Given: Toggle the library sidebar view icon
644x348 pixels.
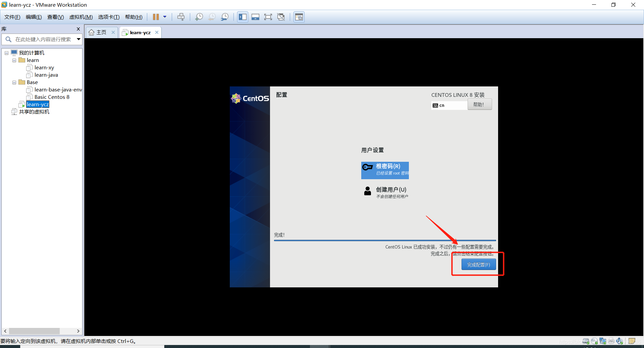Looking at the screenshot, I should click(x=243, y=17).
